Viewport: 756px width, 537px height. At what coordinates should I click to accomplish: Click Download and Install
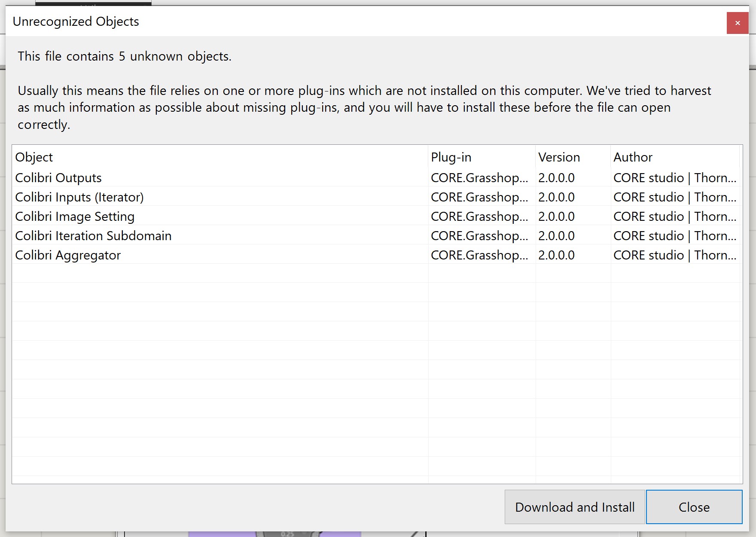coord(574,507)
